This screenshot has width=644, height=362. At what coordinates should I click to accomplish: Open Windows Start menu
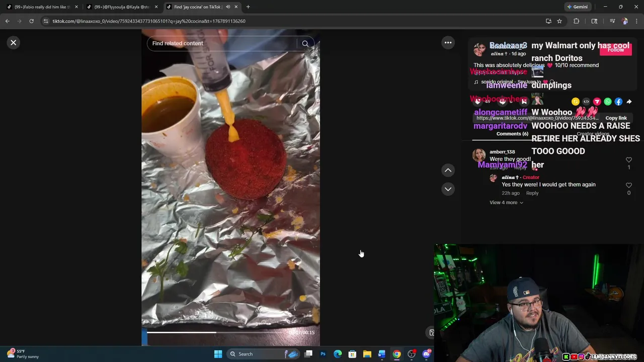[x=218, y=354]
